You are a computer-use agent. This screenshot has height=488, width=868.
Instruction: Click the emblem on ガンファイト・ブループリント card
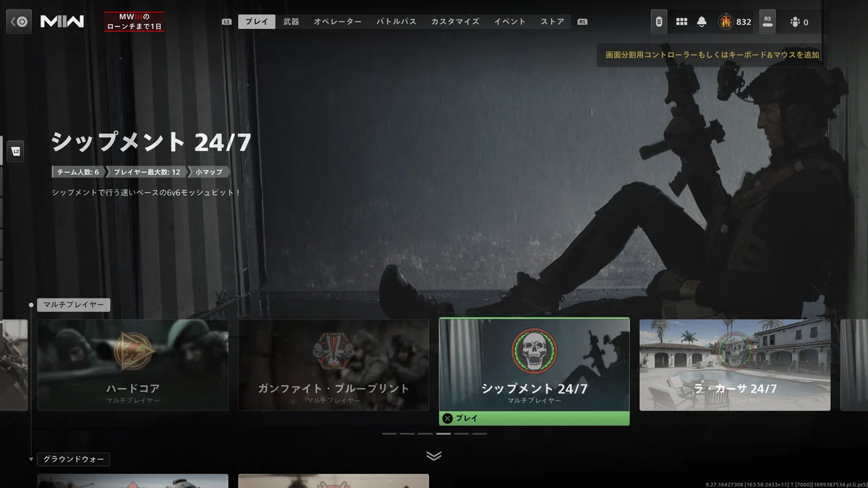pos(333,352)
